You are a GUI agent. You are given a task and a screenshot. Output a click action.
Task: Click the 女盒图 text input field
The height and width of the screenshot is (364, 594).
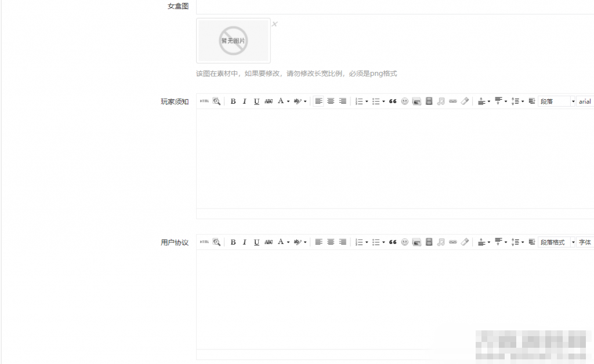[x=394, y=6]
